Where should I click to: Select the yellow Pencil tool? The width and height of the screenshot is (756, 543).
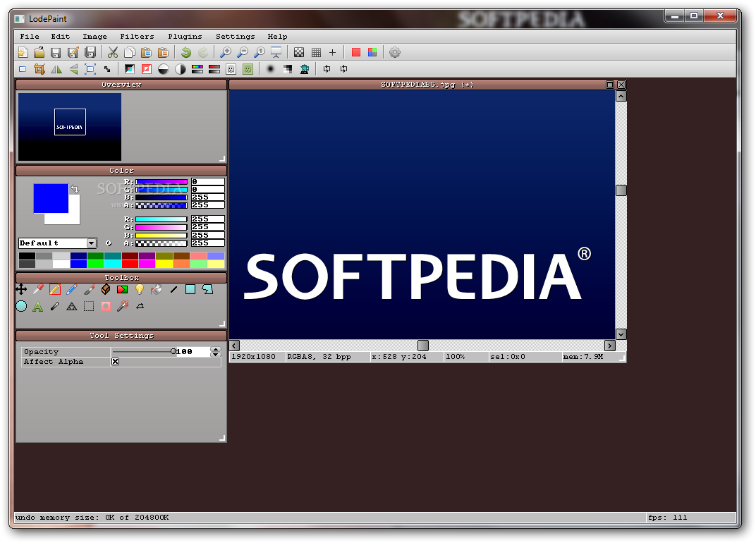(x=55, y=289)
